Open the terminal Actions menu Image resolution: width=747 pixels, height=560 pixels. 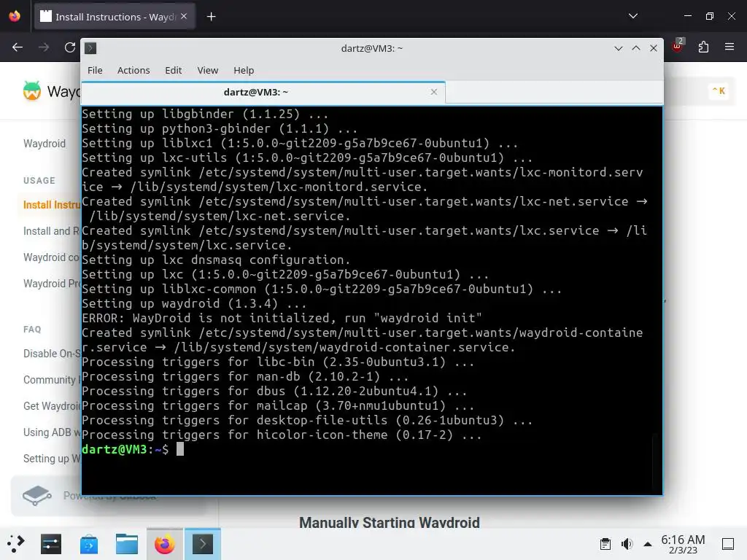(x=133, y=70)
